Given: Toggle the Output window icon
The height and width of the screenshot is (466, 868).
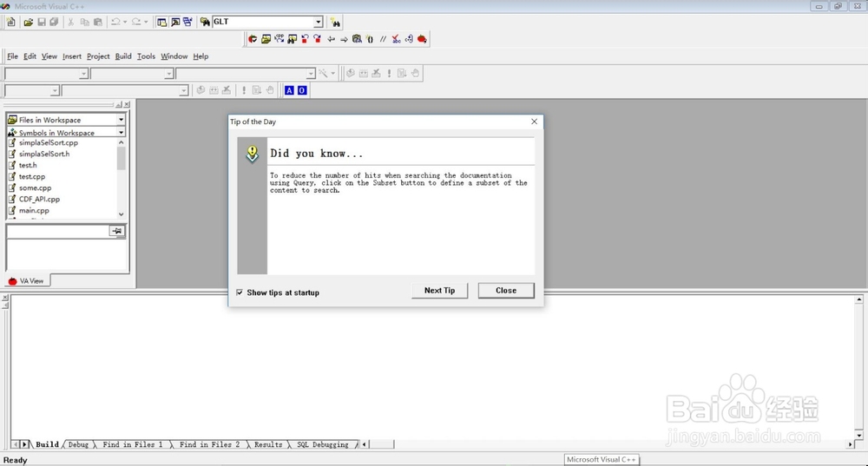Looking at the screenshot, I should coord(175,23).
